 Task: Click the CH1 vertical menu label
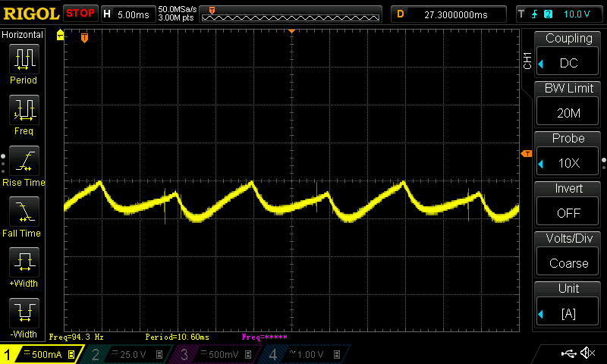527,61
